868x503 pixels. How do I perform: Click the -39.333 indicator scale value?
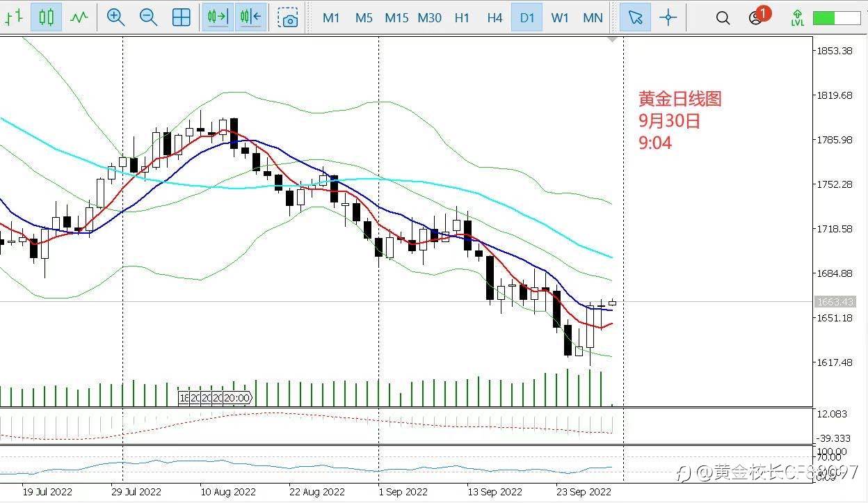[832, 438]
